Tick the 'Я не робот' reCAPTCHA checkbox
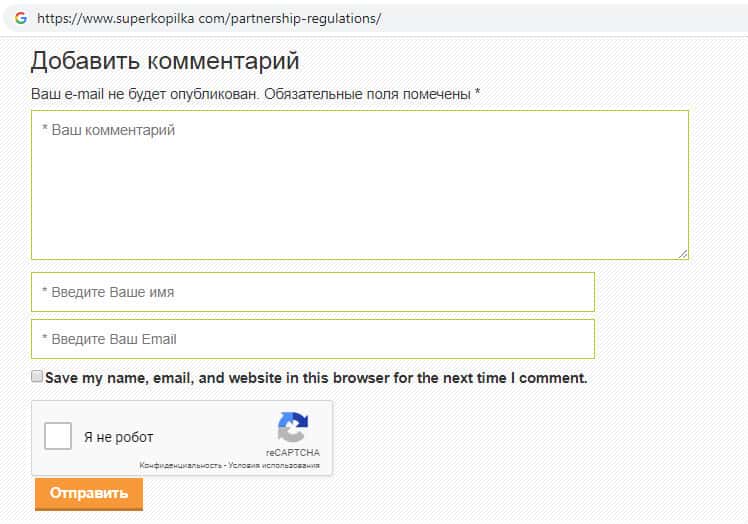This screenshot has width=748, height=524. pos(59,437)
